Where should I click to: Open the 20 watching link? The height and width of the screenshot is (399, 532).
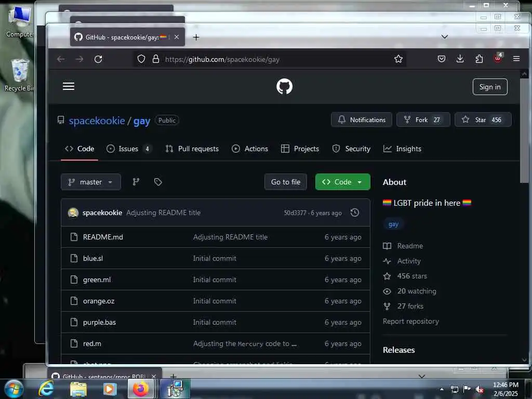pyautogui.click(x=410, y=291)
